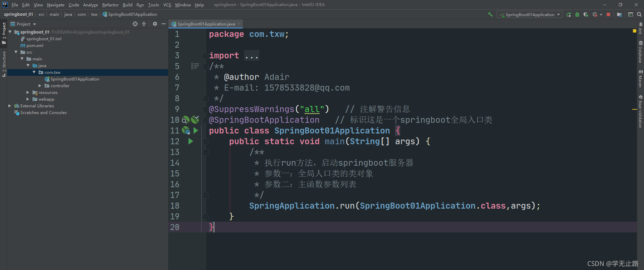The height and width of the screenshot is (270, 644).
Task: Collapse the java folder node
Action: point(28,65)
